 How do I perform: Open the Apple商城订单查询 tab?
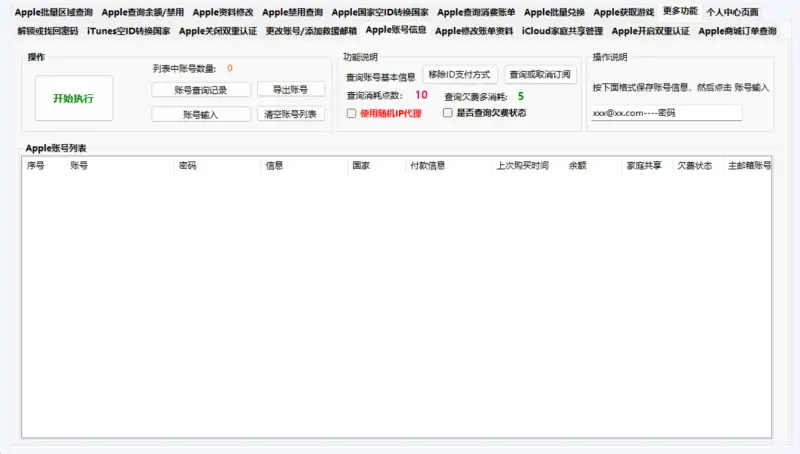(737, 31)
